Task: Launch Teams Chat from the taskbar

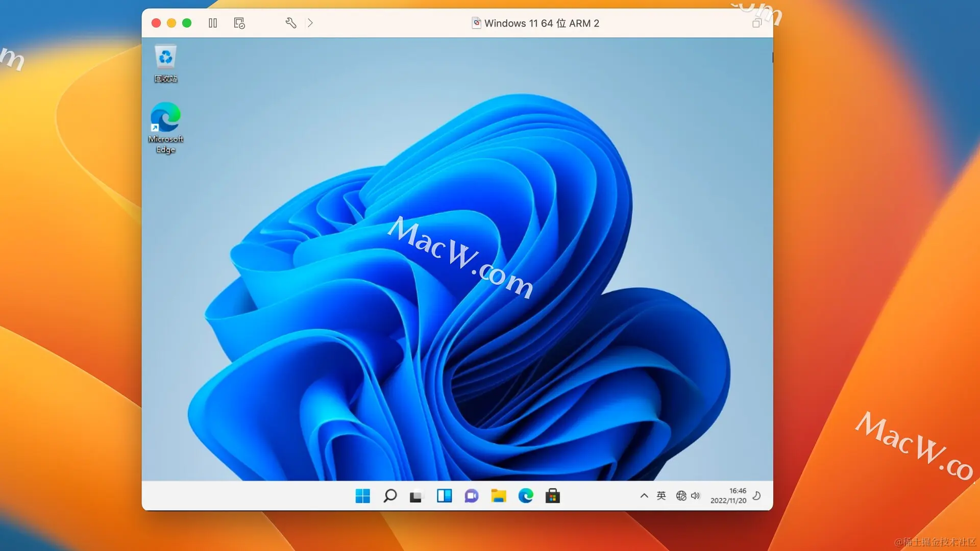Action: click(x=471, y=496)
